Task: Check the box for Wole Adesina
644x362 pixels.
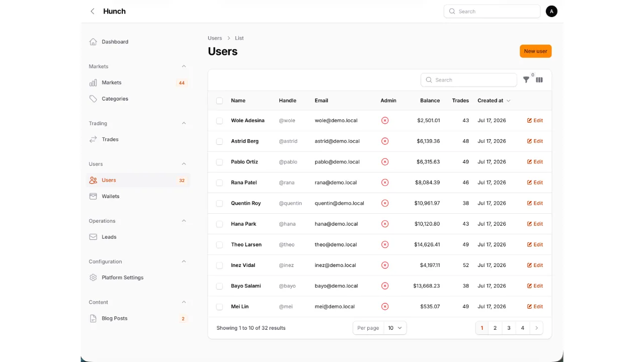Action: [x=219, y=121]
